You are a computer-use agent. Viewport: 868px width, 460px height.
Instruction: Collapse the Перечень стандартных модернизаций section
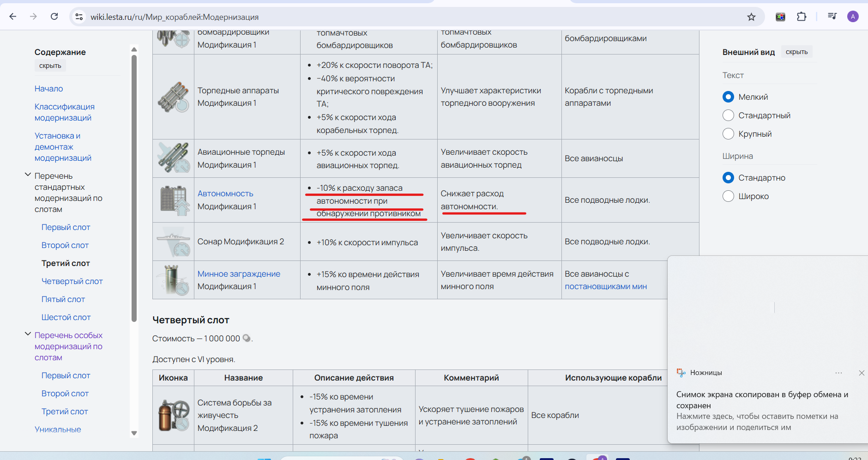click(x=28, y=175)
